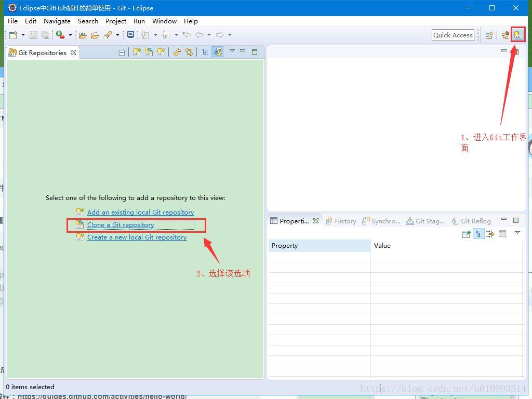Click Pin to Selection icon in Properties
Viewport: 532px width, 399px height.
tap(466, 234)
